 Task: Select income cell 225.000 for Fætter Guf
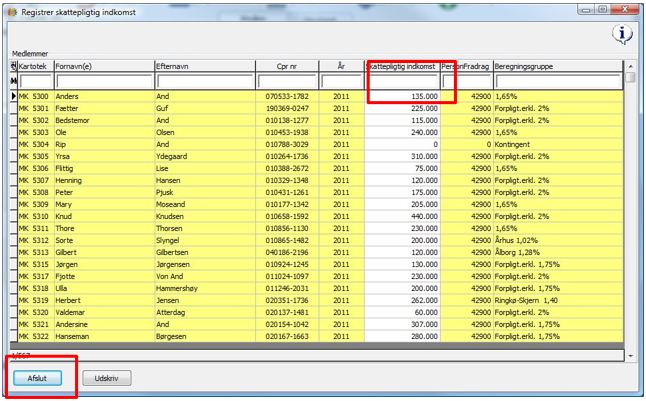[402, 108]
